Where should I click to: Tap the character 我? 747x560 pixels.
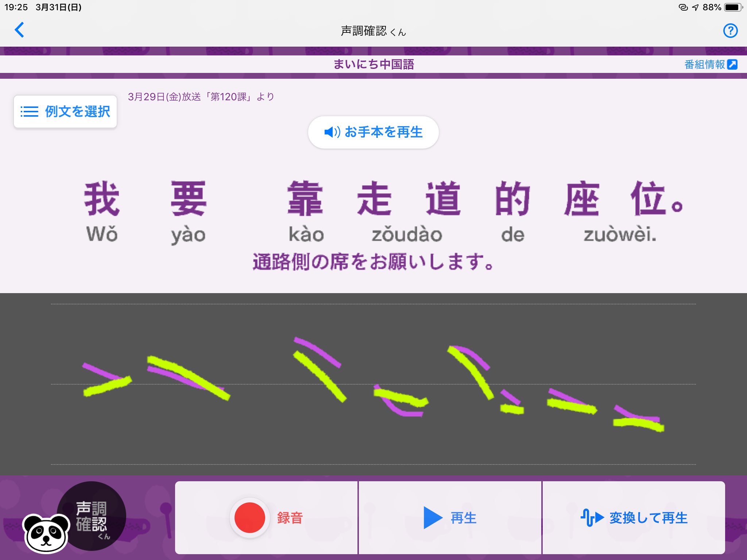(x=102, y=199)
